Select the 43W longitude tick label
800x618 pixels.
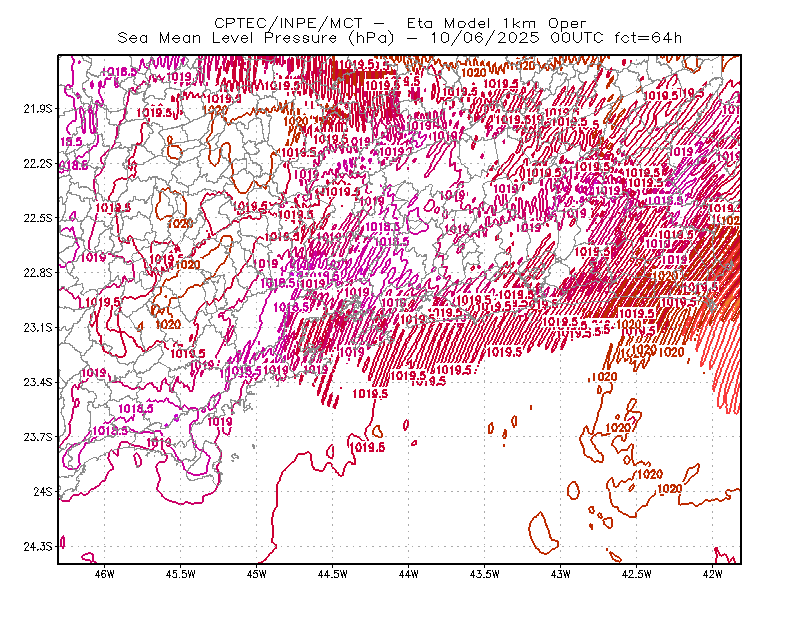561,574
